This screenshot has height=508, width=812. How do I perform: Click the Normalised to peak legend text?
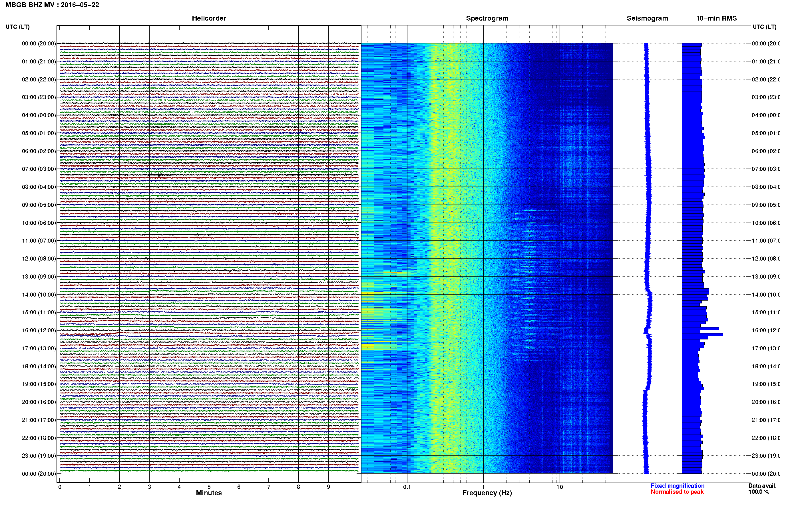(677, 492)
